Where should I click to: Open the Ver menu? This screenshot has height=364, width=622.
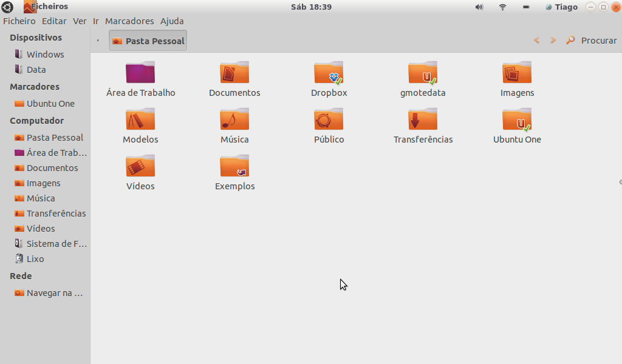click(80, 21)
